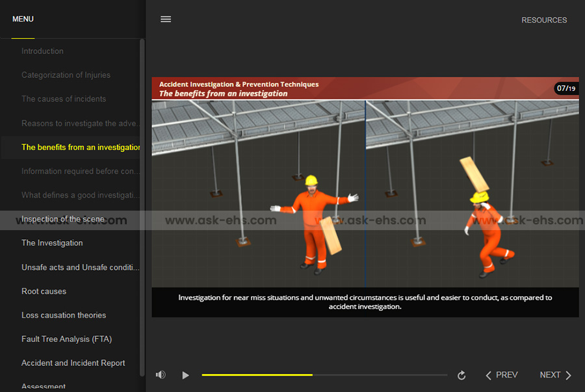The height and width of the screenshot is (392, 585).
Task: Toggle the hamburger menu icon
Action: pyautogui.click(x=166, y=20)
